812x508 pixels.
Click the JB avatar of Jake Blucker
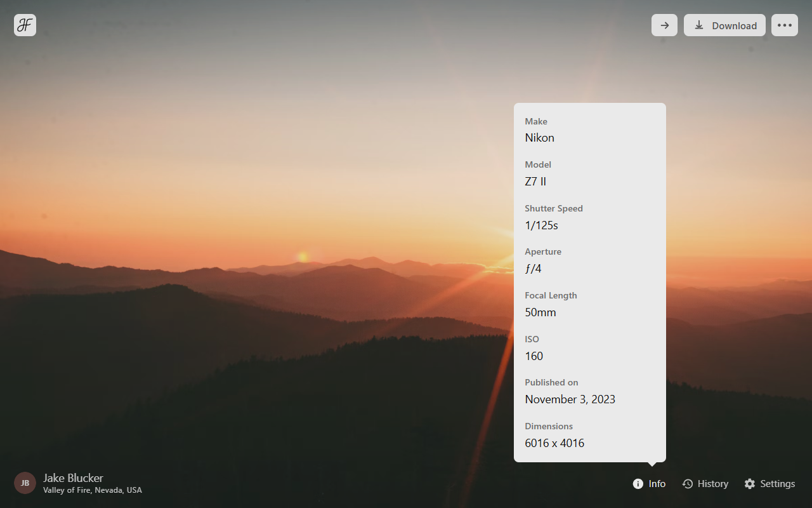tap(25, 483)
